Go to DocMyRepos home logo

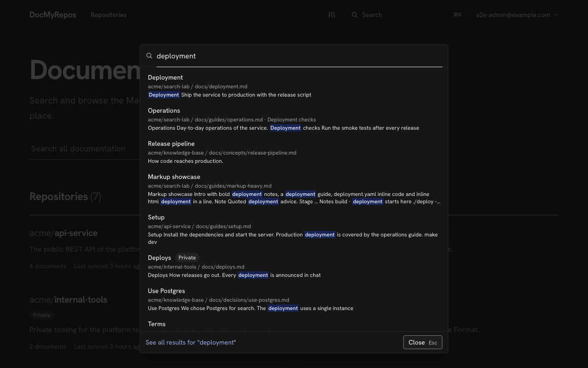point(53,15)
